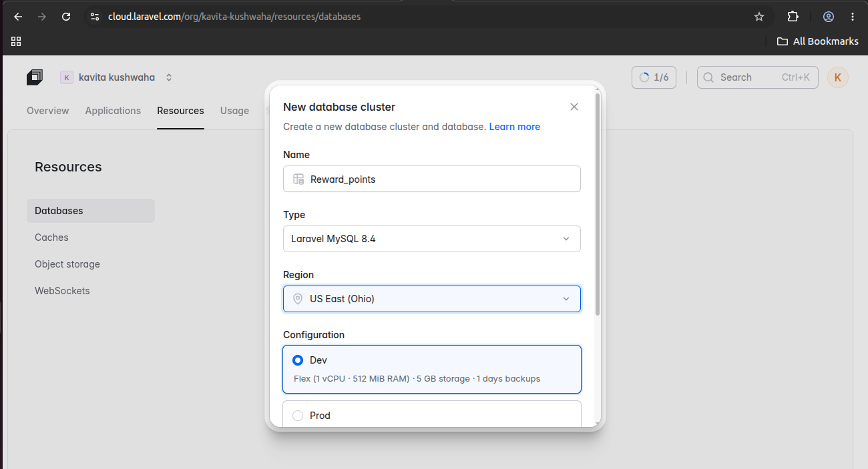
Task: Close the New database cluster dialog
Action: pos(574,107)
